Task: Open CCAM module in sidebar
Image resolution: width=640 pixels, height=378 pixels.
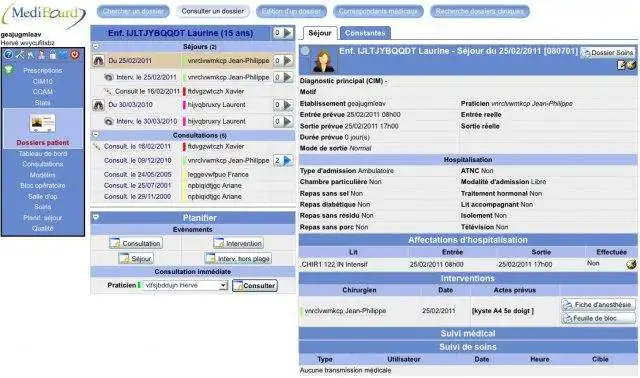Action: pyautogui.click(x=43, y=92)
